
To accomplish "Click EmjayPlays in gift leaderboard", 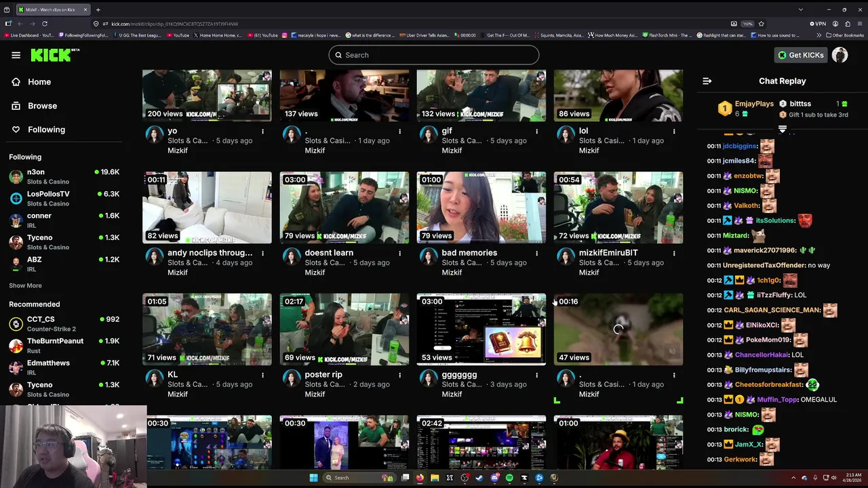I will (754, 104).
